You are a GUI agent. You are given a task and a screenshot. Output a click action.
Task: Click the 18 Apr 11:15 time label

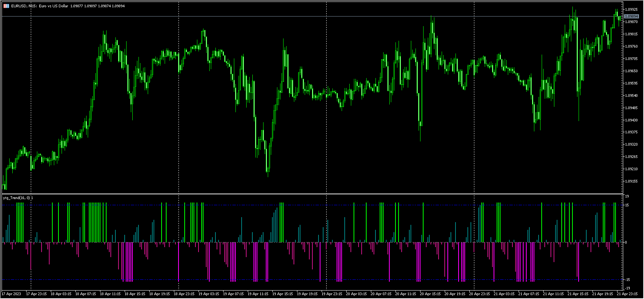(x=110, y=294)
